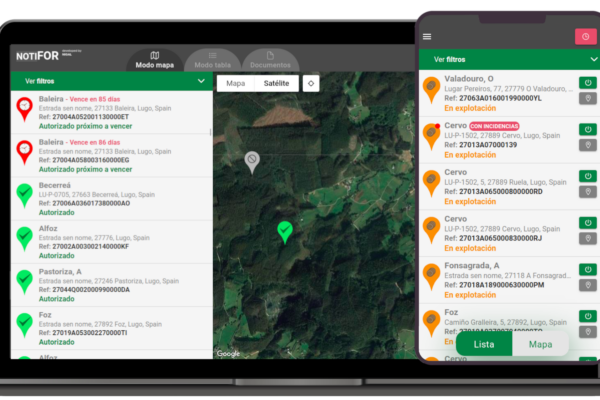Click green check pin for Alfoz 27776
The width and height of the screenshot is (600, 400).
pyautogui.click(x=24, y=239)
